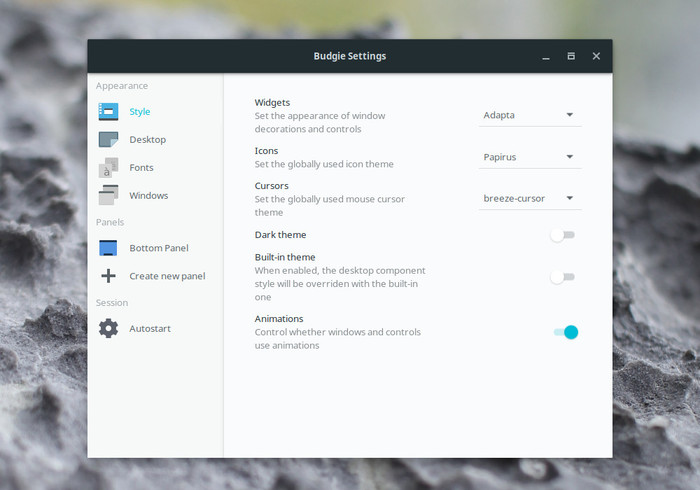Click the arrow beside breeze-cursor
The image size is (700, 490).
(x=570, y=198)
